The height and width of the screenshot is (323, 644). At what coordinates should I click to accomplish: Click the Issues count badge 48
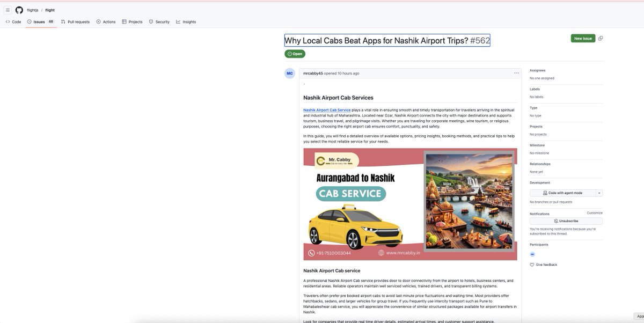pos(51,22)
